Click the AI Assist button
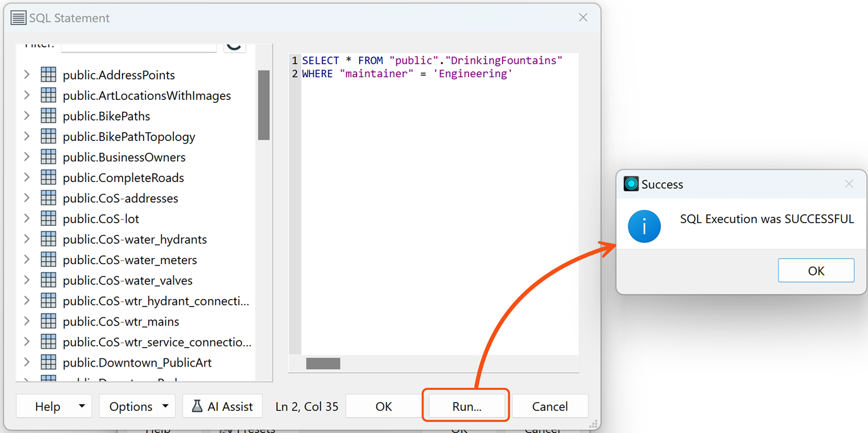 click(x=223, y=406)
